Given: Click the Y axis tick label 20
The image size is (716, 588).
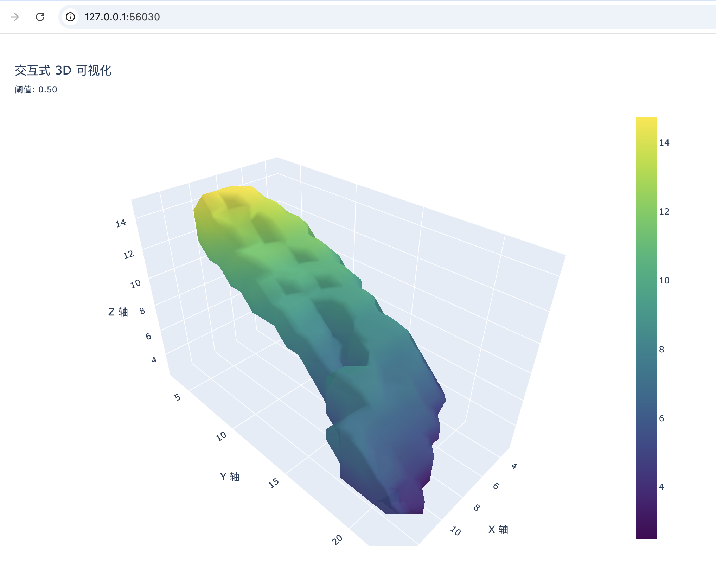Looking at the screenshot, I should point(337,539).
